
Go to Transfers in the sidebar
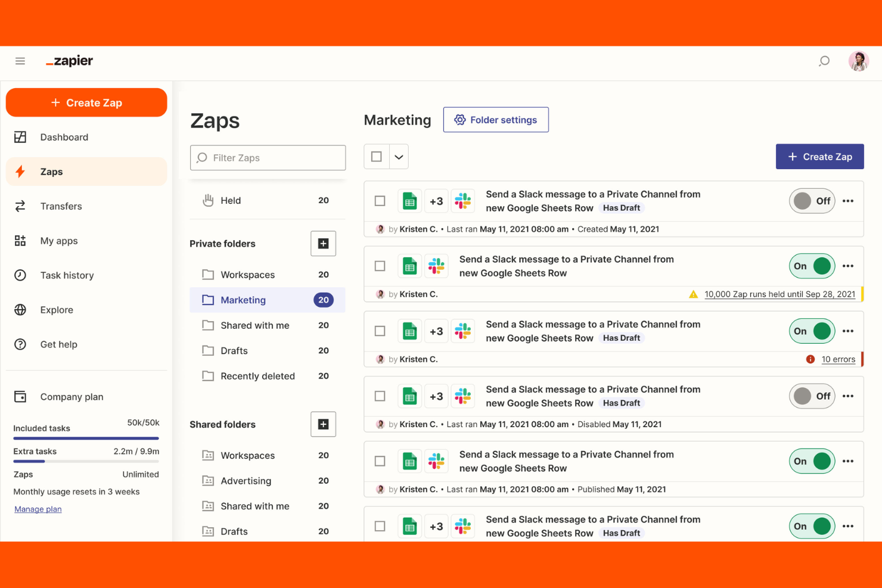[86, 206]
